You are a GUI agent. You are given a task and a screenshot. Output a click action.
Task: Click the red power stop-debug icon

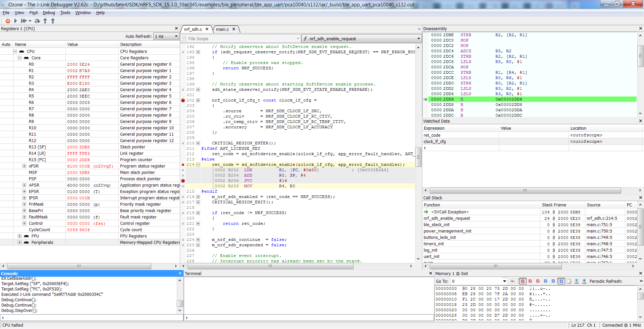point(8,21)
